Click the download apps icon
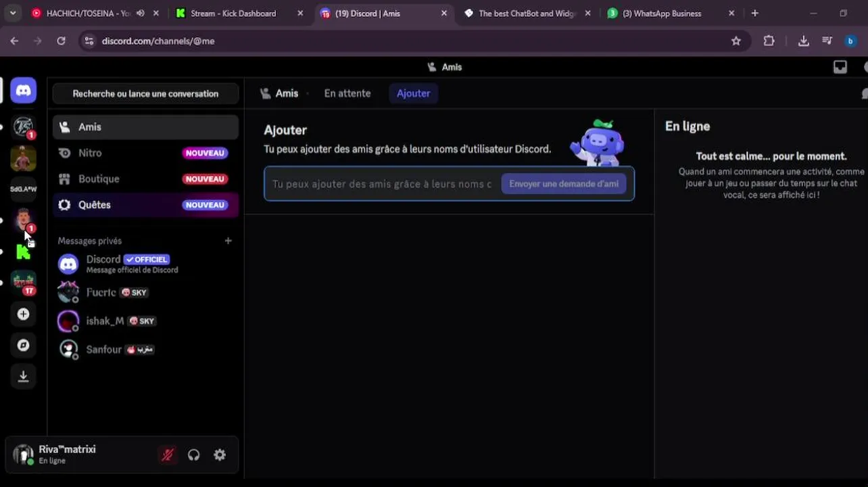This screenshot has height=487, width=868. (23, 377)
